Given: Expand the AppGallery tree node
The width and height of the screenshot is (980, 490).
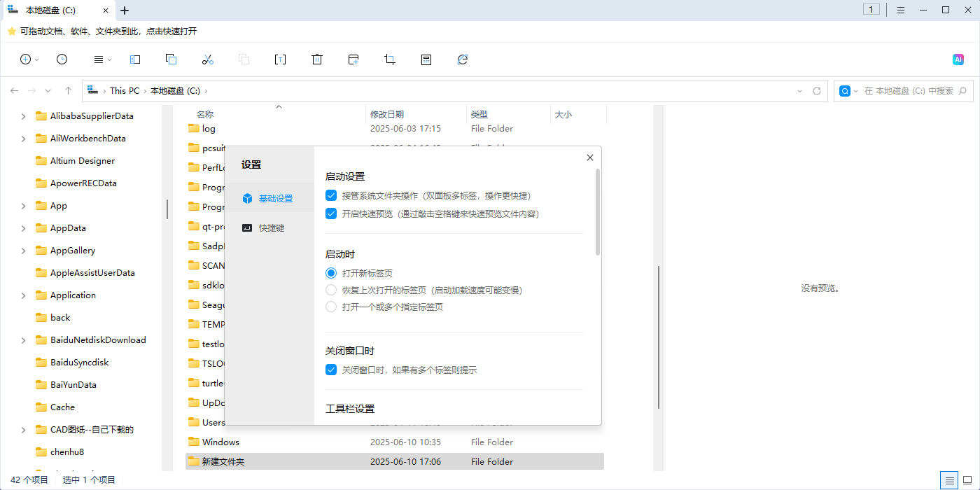Looking at the screenshot, I should pyautogui.click(x=24, y=251).
